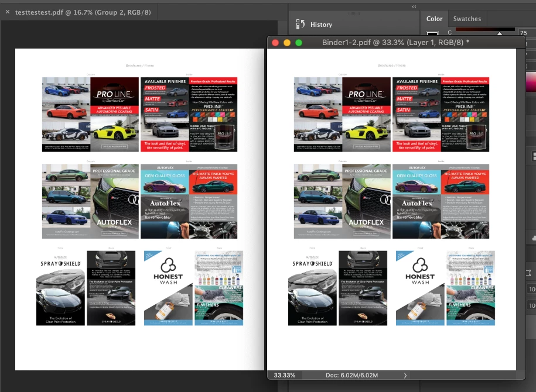
Task: Click the Doc: 6.02M/6.02M status info
Action: click(x=351, y=375)
